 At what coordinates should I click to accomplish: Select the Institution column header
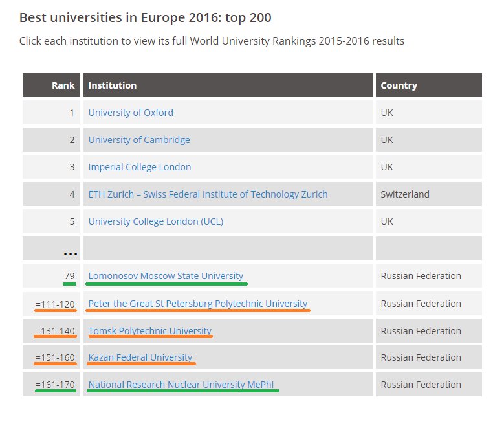[228, 85]
